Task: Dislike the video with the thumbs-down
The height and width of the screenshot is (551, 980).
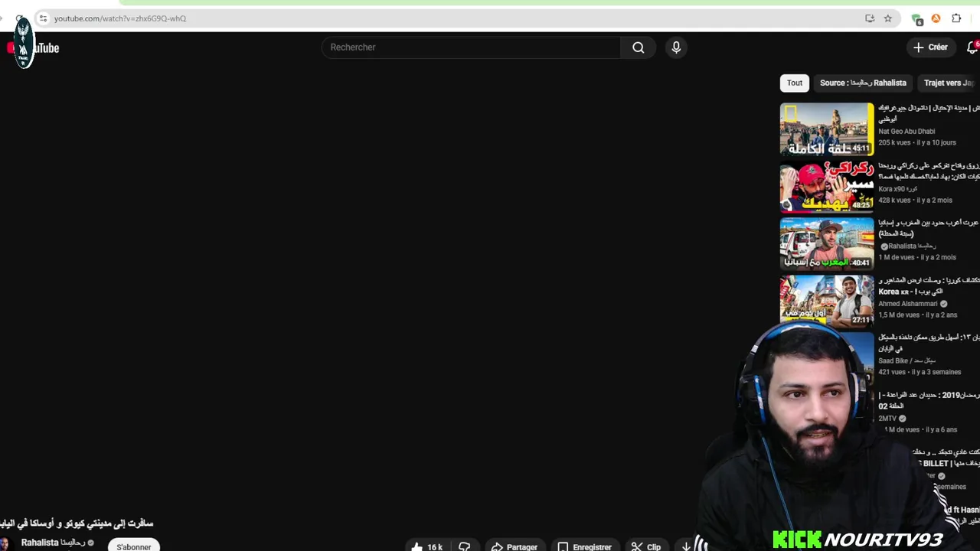Action: coord(464,546)
